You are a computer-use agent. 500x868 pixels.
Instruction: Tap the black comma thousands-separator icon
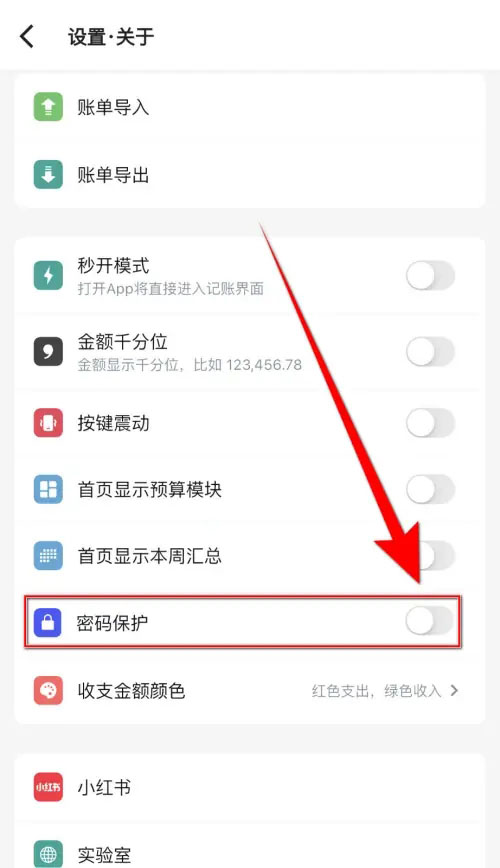click(x=48, y=352)
